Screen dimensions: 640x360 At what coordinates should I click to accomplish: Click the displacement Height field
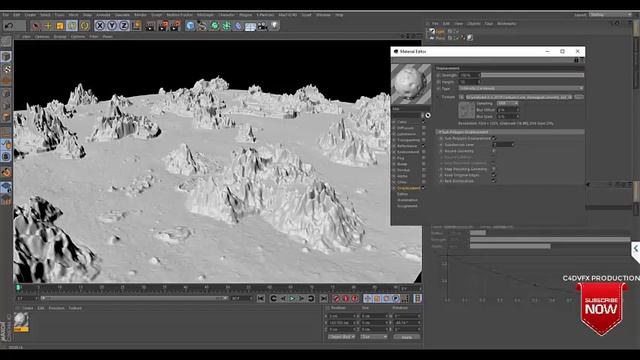pos(469,82)
